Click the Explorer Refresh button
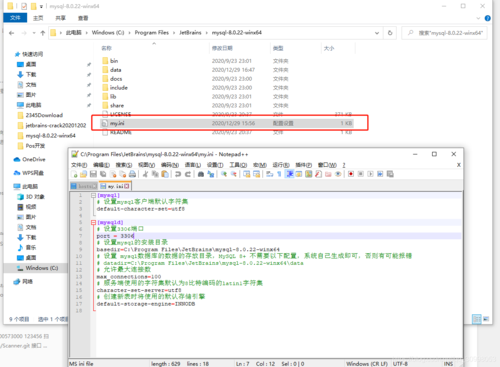The height and width of the screenshot is (367, 500). pyautogui.click(x=390, y=33)
